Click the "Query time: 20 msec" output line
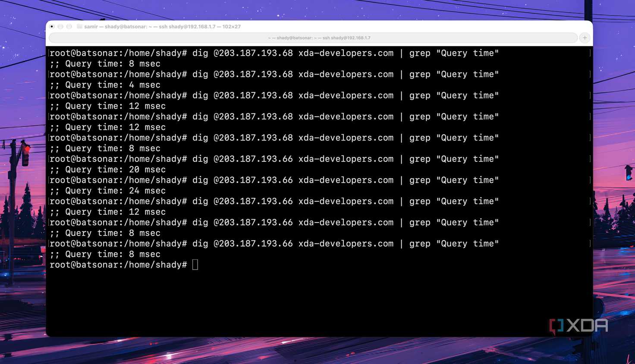 click(x=107, y=169)
